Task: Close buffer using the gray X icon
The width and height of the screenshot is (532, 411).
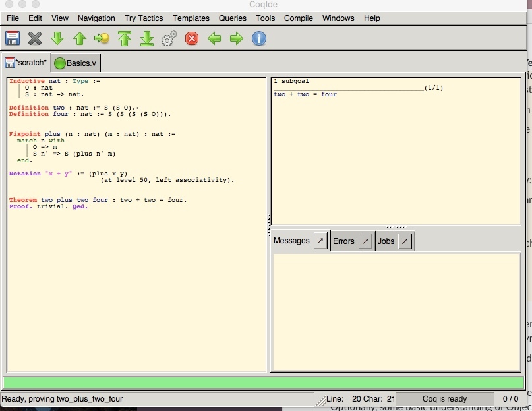Action: tap(35, 38)
